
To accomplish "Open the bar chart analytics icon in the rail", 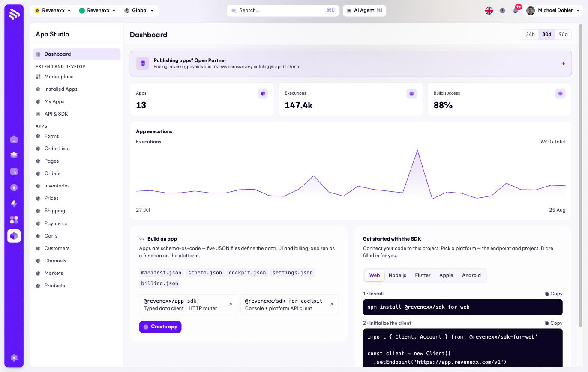I will tap(14, 171).
